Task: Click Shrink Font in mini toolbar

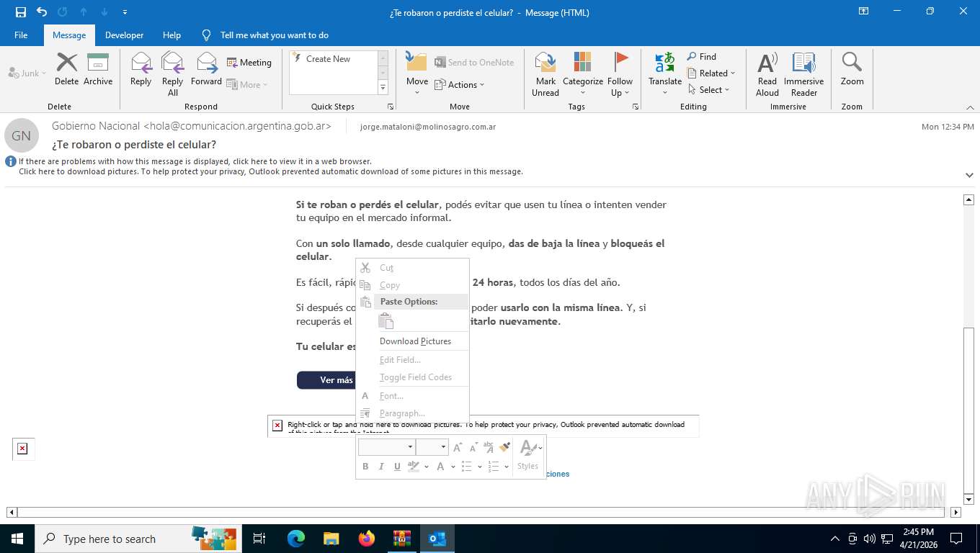Action: 473,447
